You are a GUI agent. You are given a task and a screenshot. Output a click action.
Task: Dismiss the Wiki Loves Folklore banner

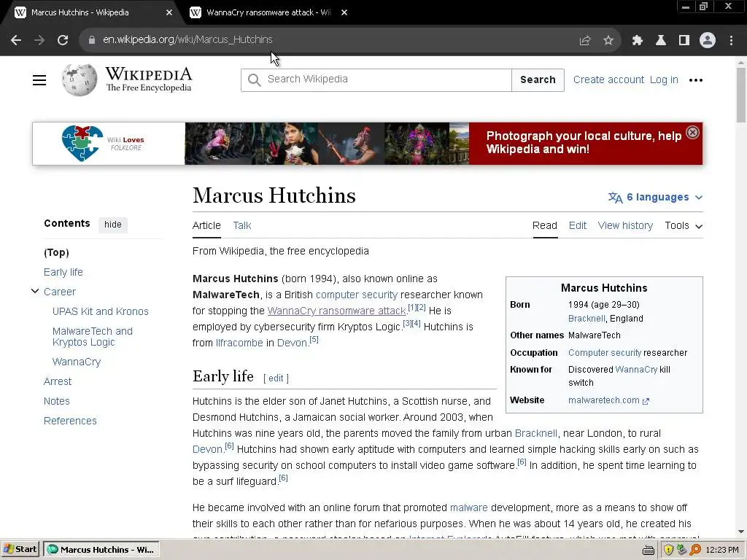(x=693, y=133)
